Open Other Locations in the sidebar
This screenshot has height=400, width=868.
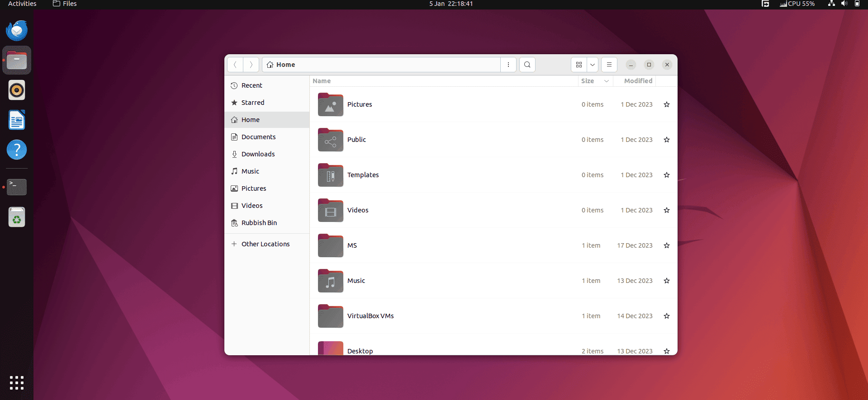(267, 244)
